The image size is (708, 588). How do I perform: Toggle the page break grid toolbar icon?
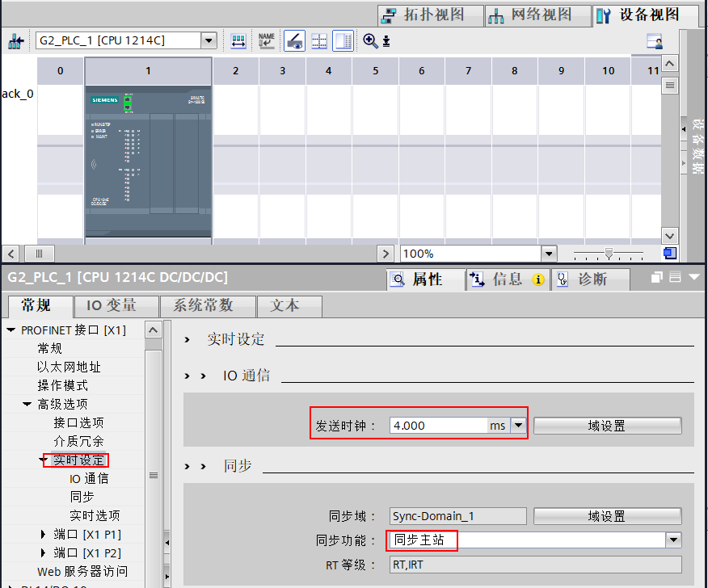[x=319, y=41]
